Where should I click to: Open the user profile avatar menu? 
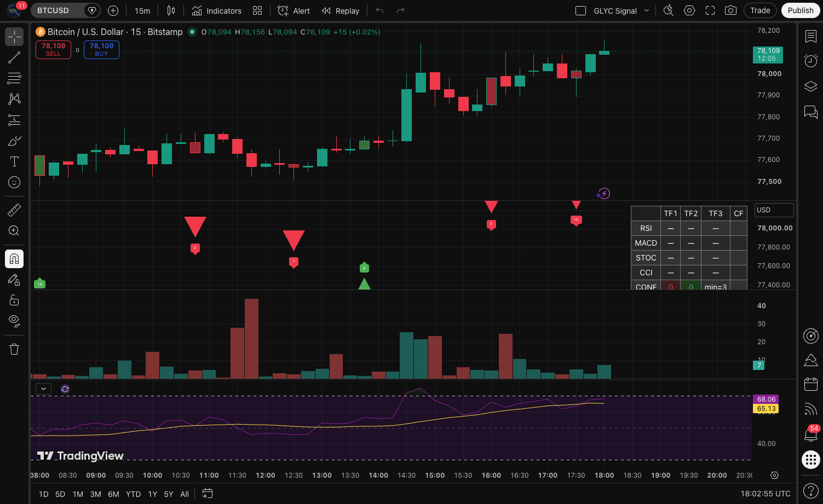coord(13,10)
